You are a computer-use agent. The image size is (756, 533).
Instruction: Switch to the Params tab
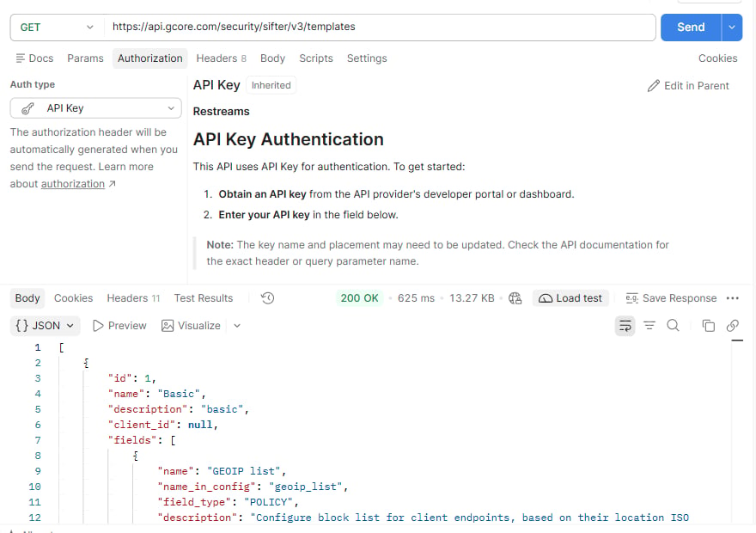85,58
